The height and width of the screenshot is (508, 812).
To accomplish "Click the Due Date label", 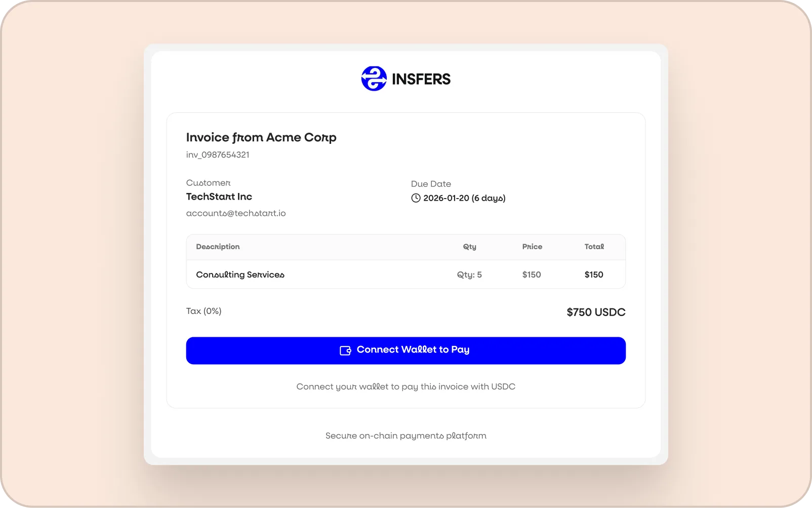I will coord(431,184).
